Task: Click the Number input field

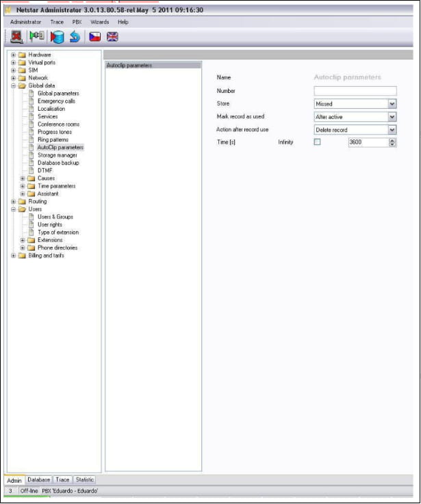Action: pos(355,91)
